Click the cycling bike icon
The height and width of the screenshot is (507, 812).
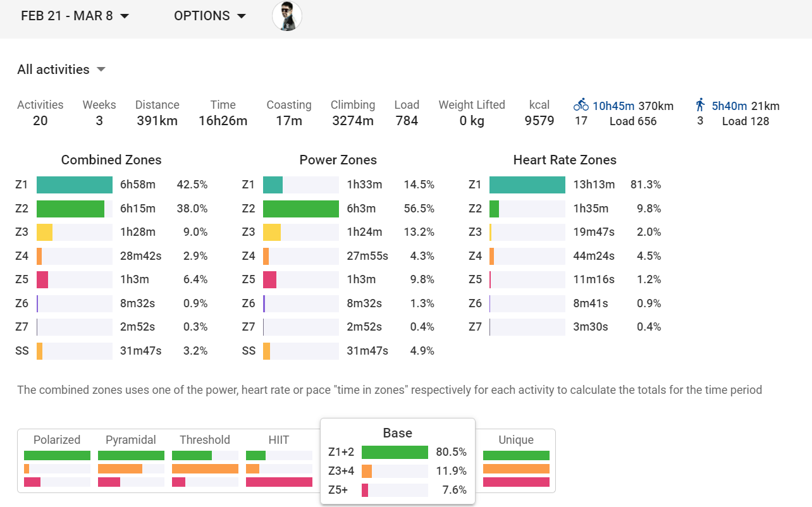click(x=581, y=105)
